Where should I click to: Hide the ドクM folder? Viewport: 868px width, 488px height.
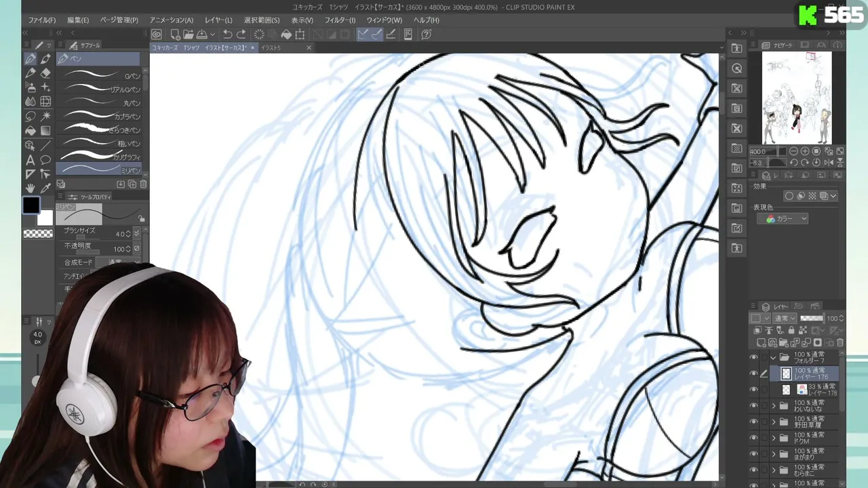[753, 438]
